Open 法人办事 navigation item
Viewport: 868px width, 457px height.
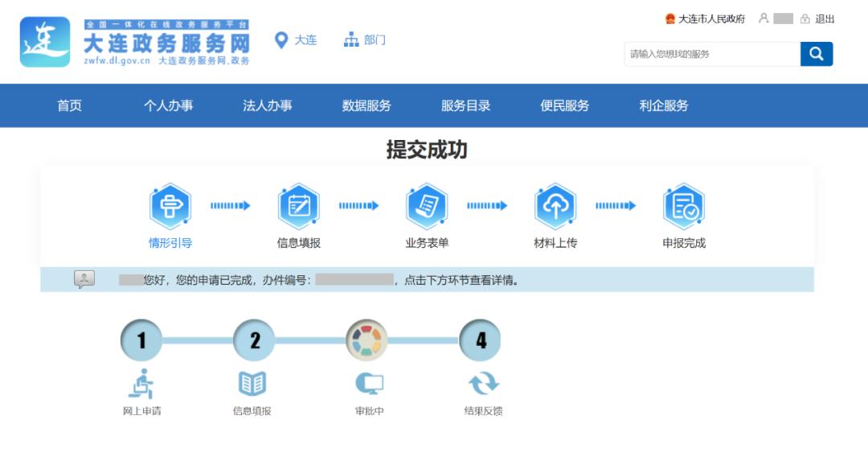[x=268, y=105]
